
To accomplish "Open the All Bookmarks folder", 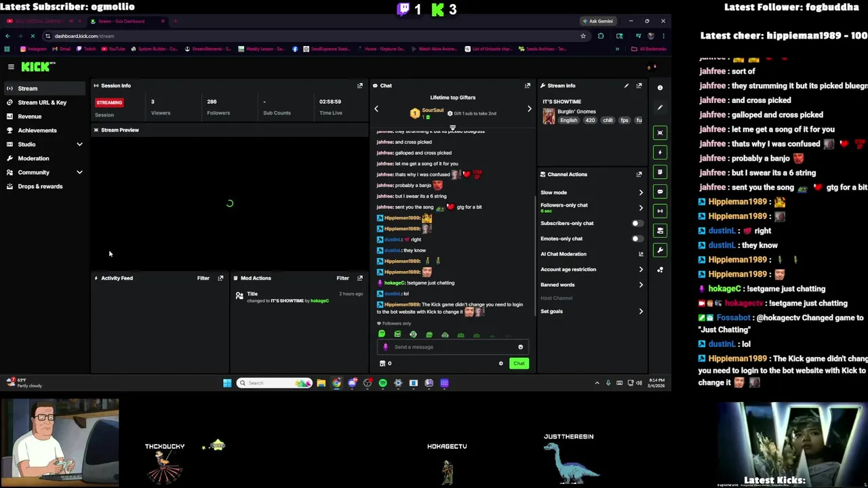I will (x=649, y=49).
